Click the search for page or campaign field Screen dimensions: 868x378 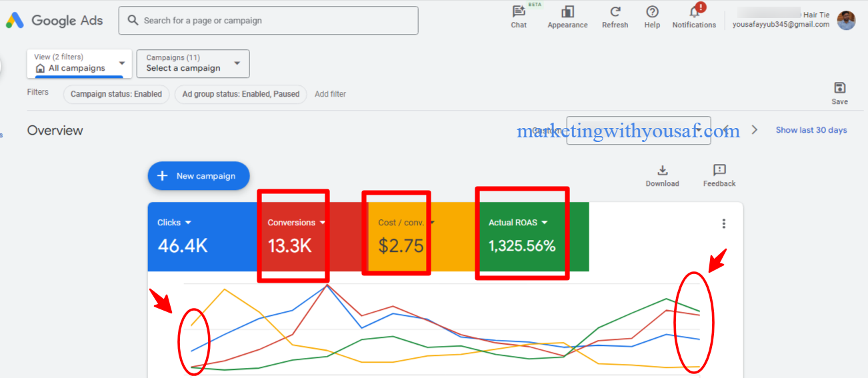tap(268, 21)
